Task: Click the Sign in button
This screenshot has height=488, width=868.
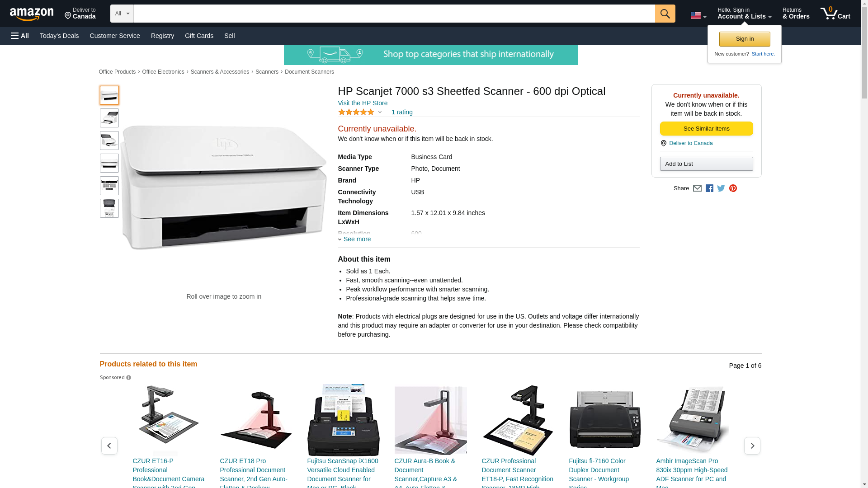Action: tap(745, 39)
